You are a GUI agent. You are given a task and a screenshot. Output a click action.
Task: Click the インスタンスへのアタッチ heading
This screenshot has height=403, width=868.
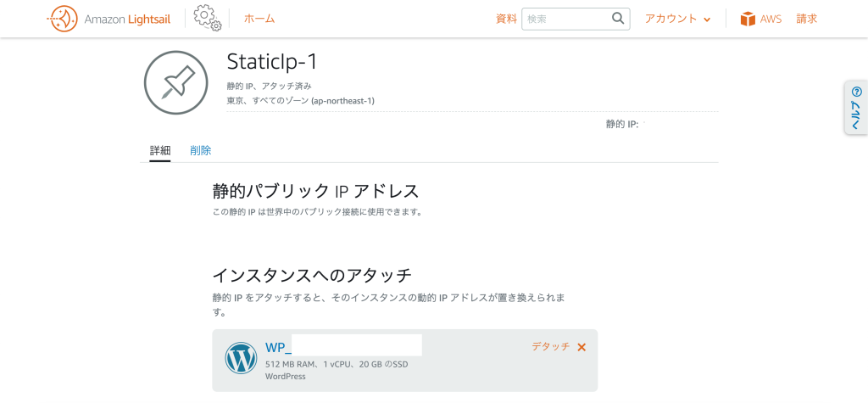pos(312,275)
